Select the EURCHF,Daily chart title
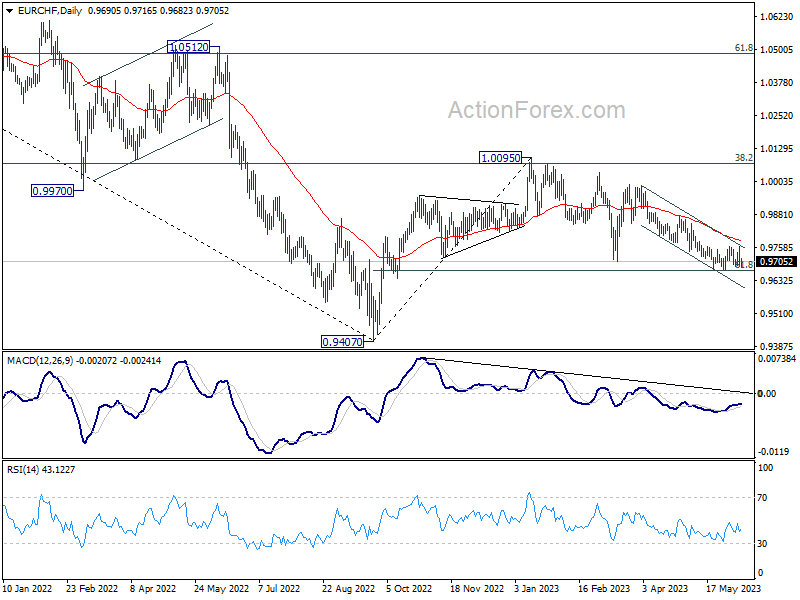 click(49, 11)
